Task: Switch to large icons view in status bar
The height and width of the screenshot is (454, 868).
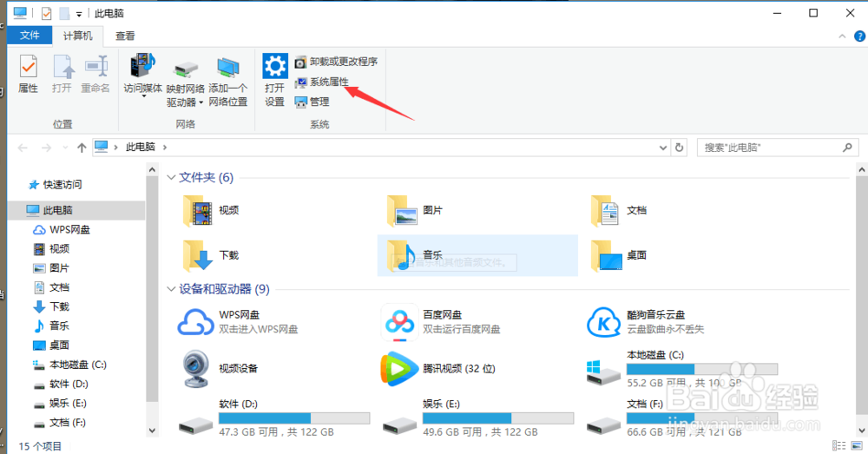Action: (857, 445)
